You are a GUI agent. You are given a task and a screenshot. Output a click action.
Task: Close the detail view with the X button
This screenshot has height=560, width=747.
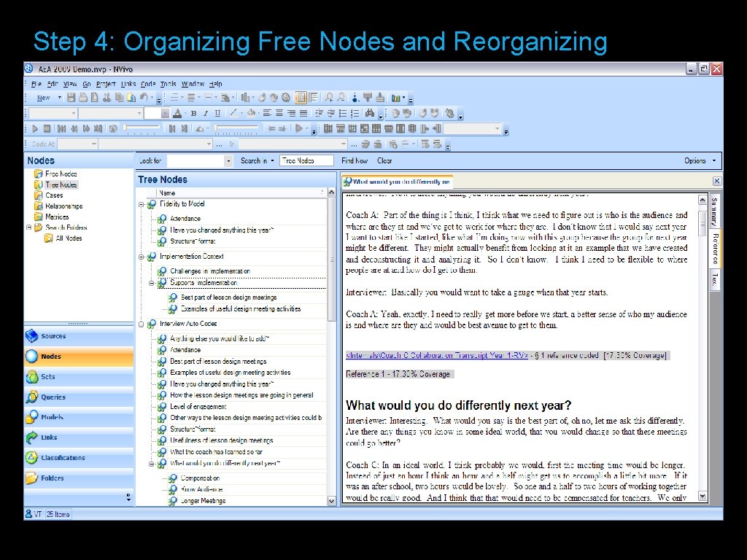[716, 181]
